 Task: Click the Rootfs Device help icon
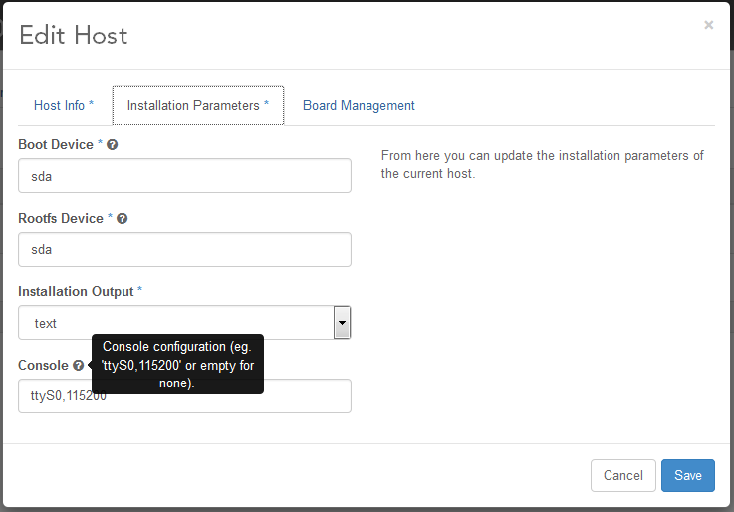(122, 219)
